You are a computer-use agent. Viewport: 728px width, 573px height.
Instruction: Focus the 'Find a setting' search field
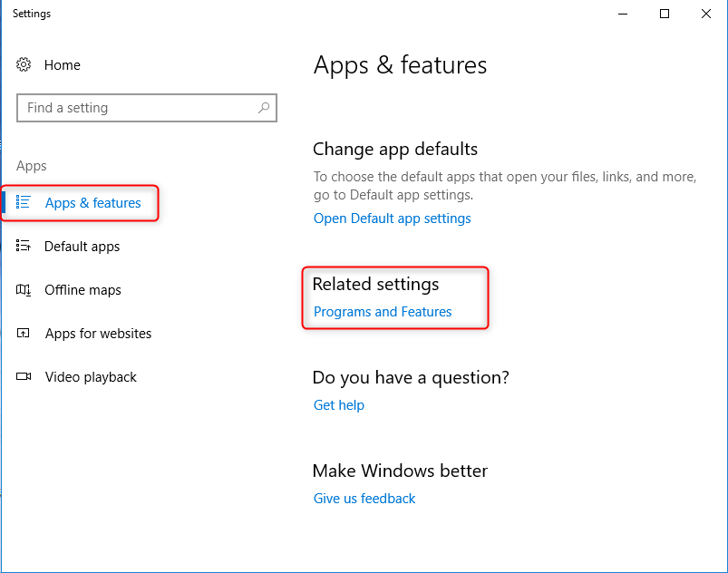[x=136, y=108]
